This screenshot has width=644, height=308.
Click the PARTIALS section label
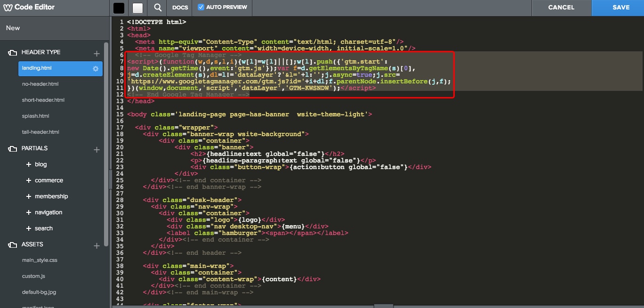[x=34, y=148]
